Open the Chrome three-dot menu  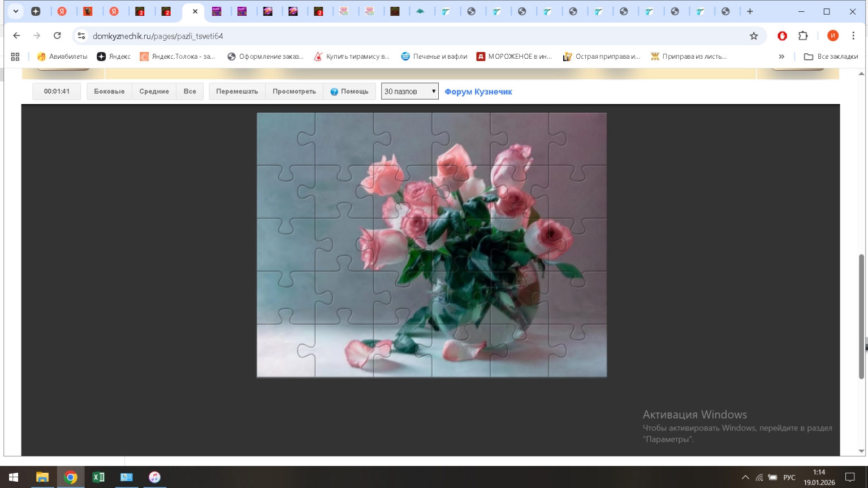853,36
